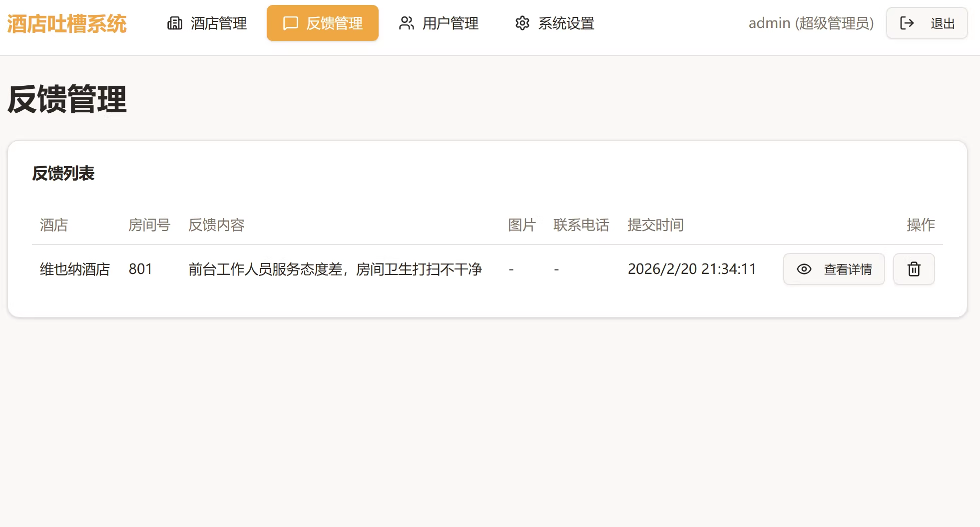Click the people icon beside 用户管理
Screen dimensions: 980x527
coord(406,23)
